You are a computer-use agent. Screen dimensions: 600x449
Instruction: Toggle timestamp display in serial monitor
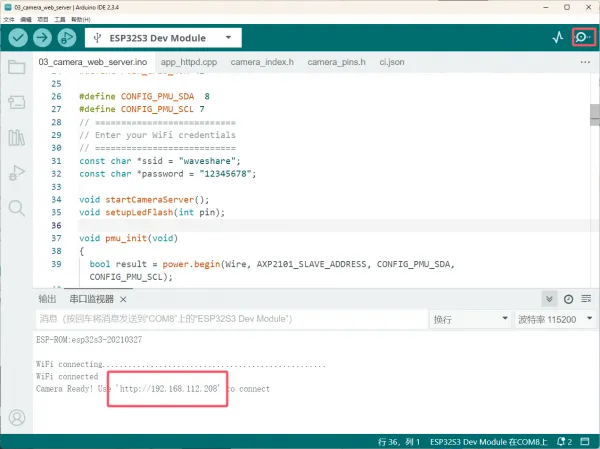tap(568, 299)
